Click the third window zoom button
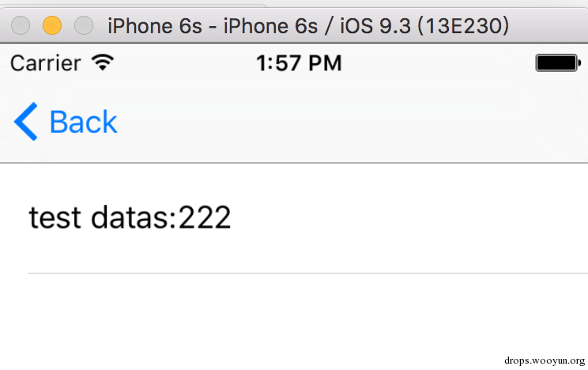588x370 pixels. [83, 25]
